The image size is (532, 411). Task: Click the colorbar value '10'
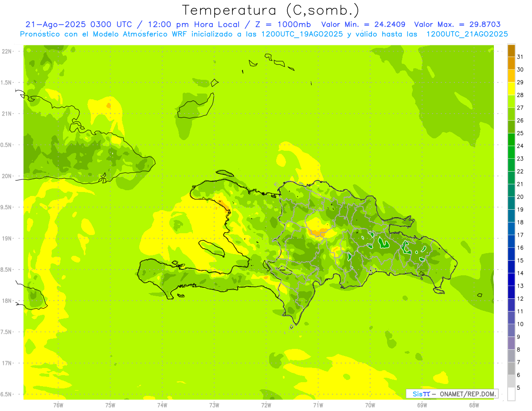coord(520,324)
